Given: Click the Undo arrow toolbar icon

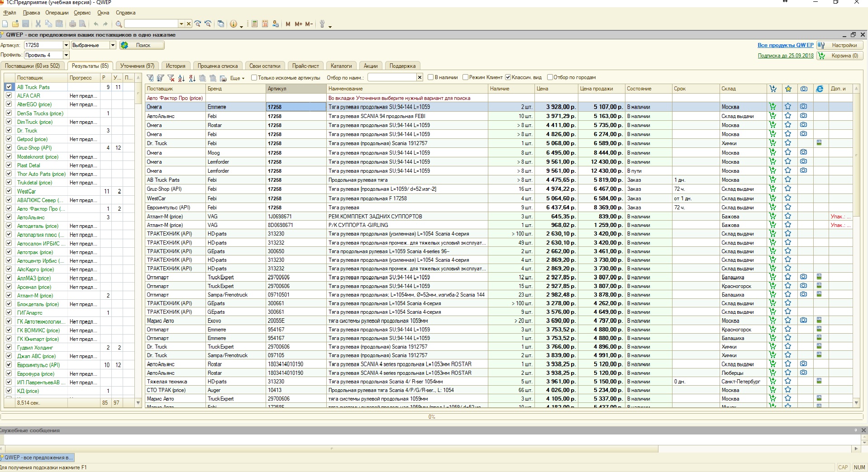Looking at the screenshot, I should (96, 24).
